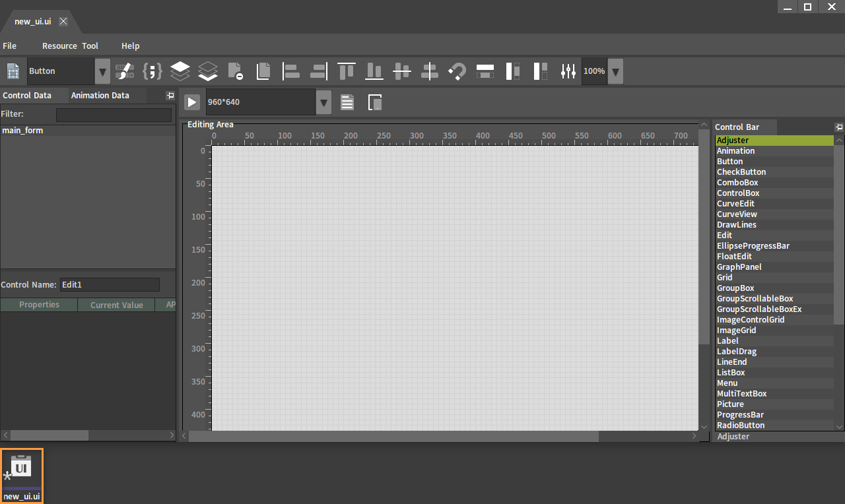Select ImageControlGrid in the Control Bar

click(x=774, y=320)
